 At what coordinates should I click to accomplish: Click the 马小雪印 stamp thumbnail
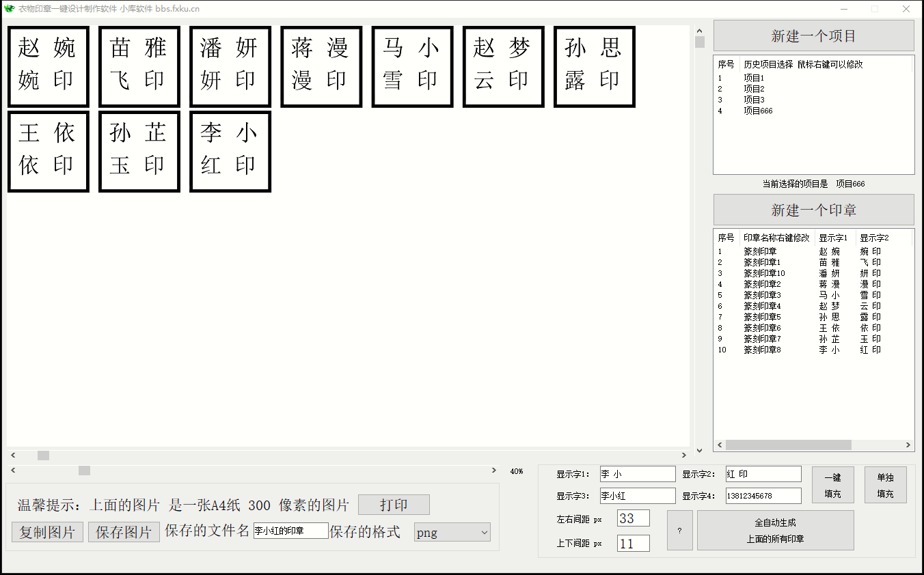pos(412,66)
